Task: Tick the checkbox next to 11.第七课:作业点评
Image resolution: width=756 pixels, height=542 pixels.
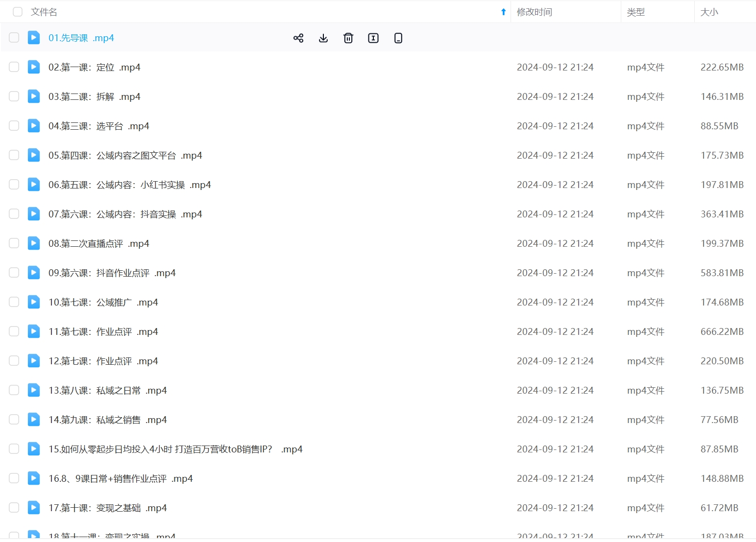Action: tap(14, 331)
